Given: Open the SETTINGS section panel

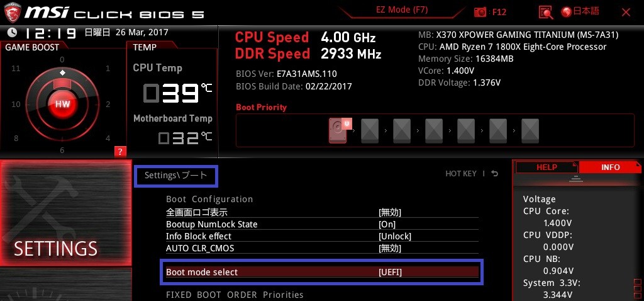Looking at the screenshot, I should point(65,213).
